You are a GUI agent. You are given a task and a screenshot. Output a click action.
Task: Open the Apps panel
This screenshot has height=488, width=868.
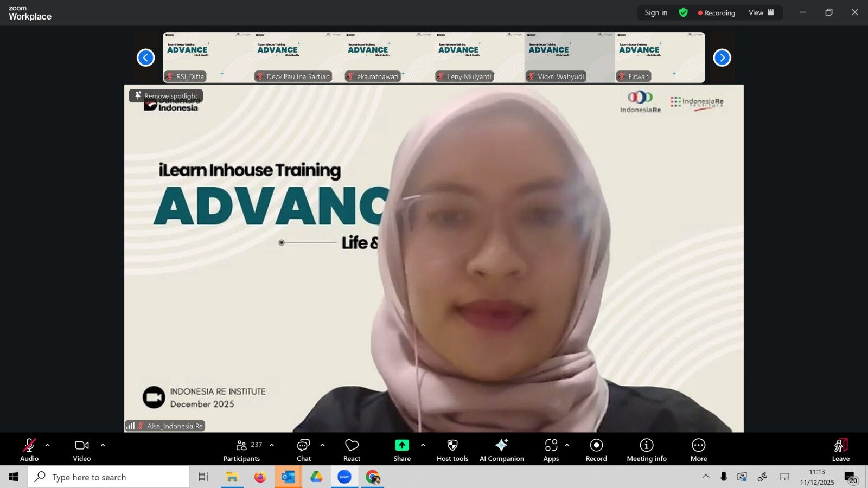click(551, 449)
